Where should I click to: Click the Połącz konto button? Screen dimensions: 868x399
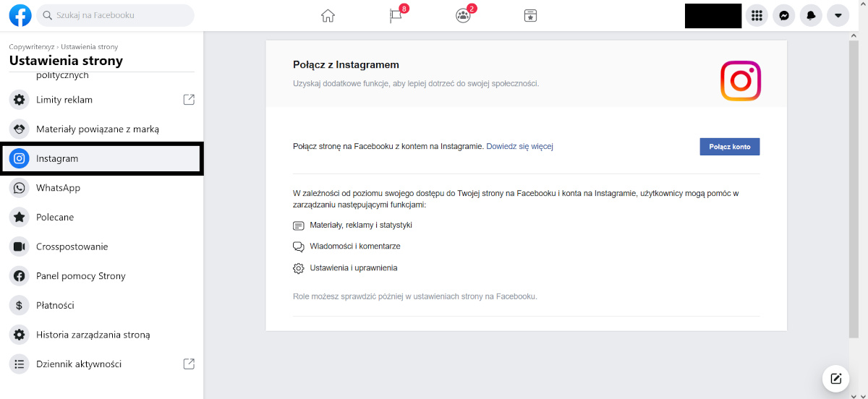click(730, 147)
